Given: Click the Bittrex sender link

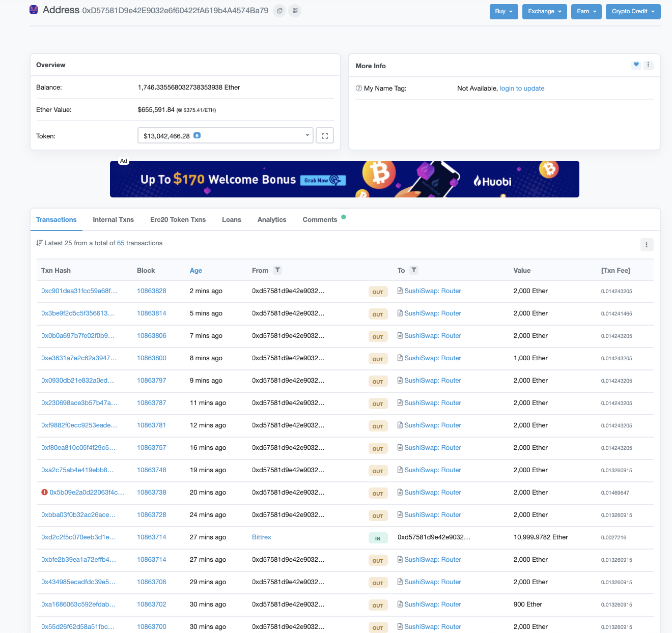Looking at the screenshot, I should pos(262,537).
